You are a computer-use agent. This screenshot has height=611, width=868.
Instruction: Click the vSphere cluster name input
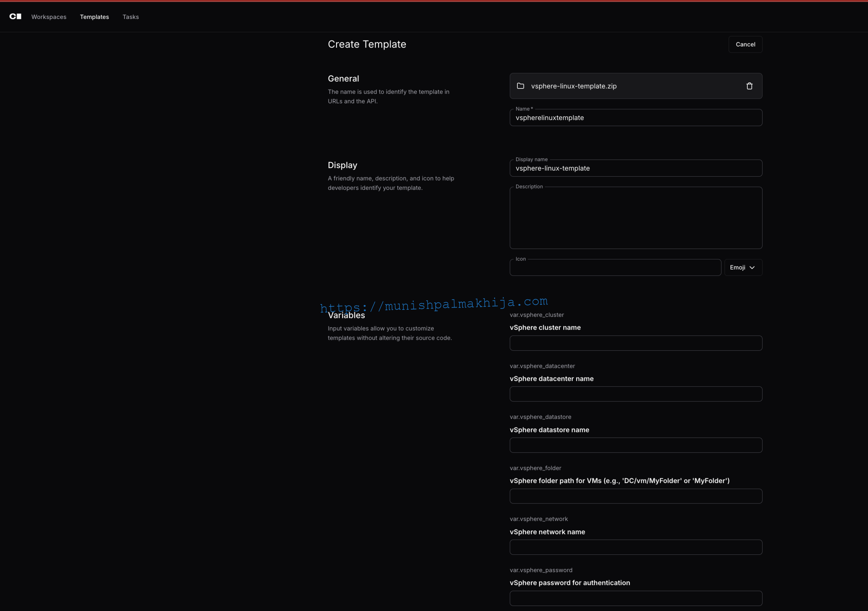click(x=635, y=343)
